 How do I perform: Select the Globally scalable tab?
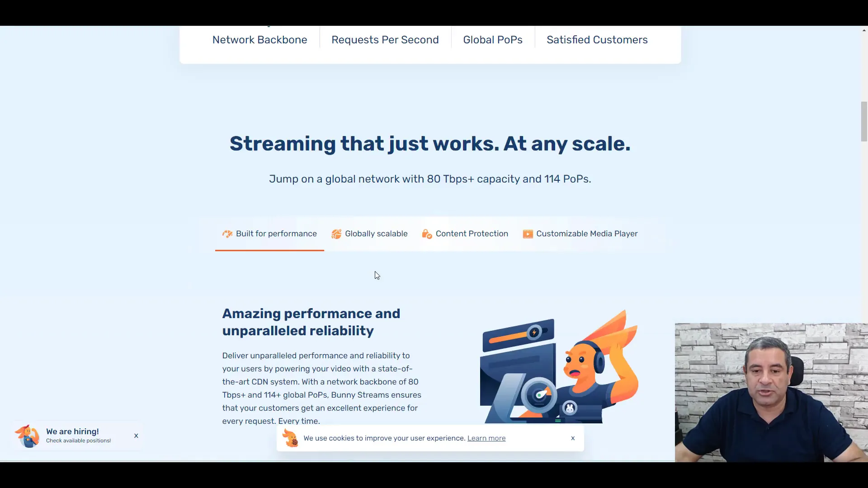(x=370, y=234)
